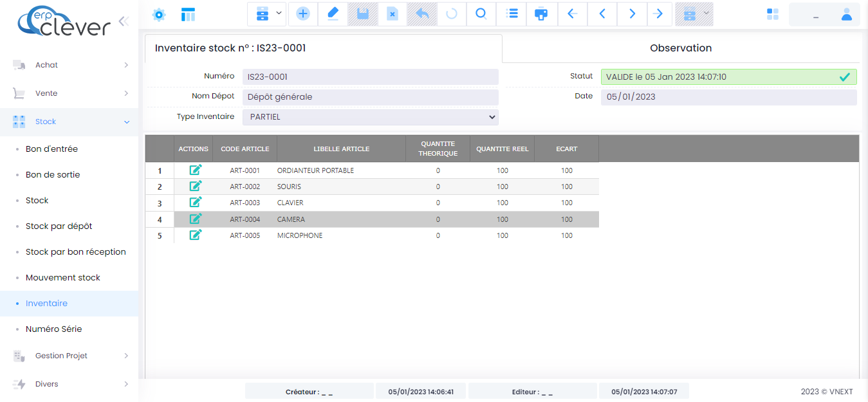This screenshot has width=868, height=402.
Task: Open the first server actions dropdown
Action: [268, 14]
